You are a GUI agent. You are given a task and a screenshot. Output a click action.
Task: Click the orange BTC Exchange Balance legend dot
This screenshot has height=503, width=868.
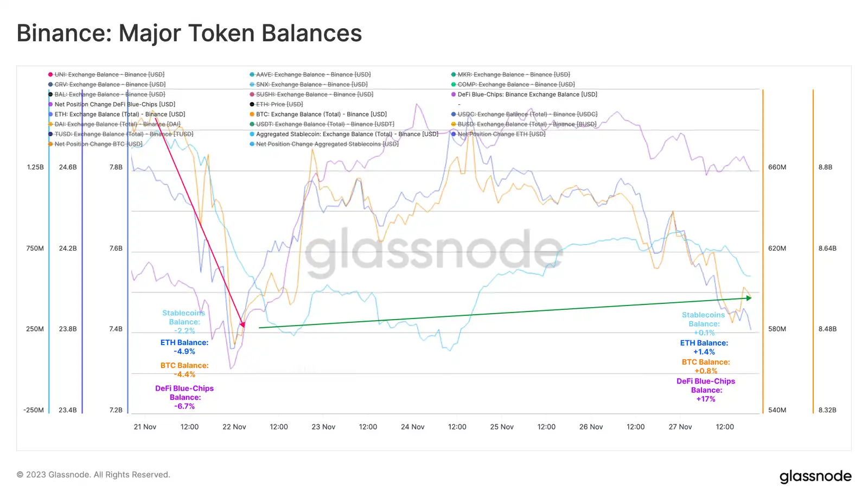[x=252, y=114]
